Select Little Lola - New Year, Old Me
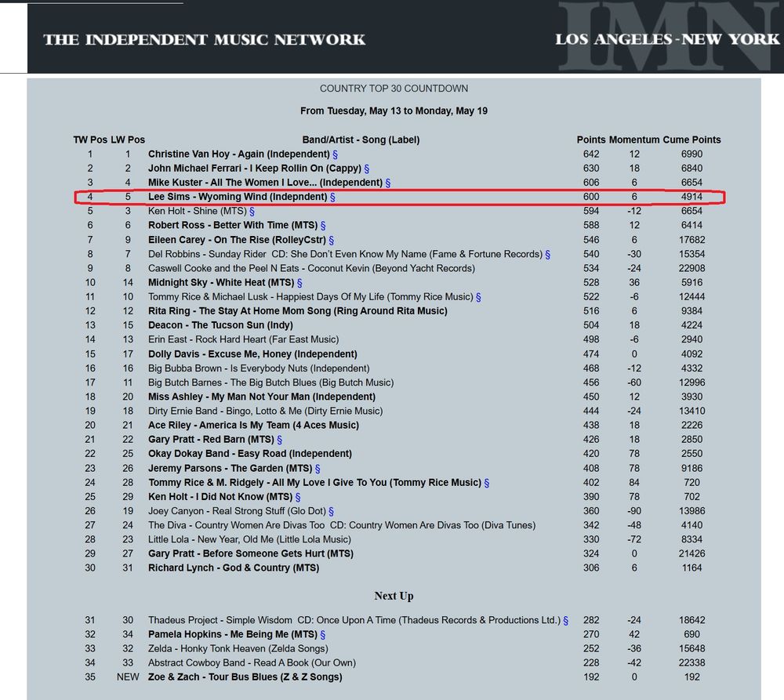Viewport: 784px width, 700px height. (x=249, y=539)
